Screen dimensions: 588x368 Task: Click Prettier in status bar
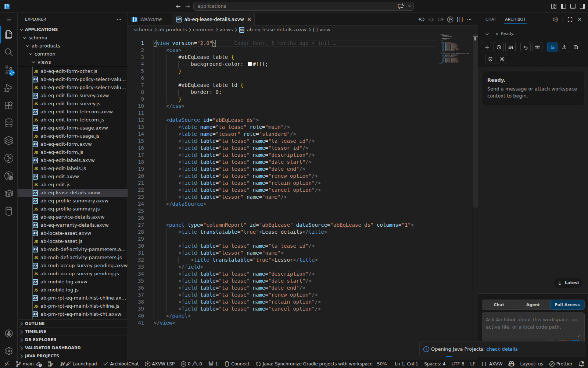tap(561, 364)
